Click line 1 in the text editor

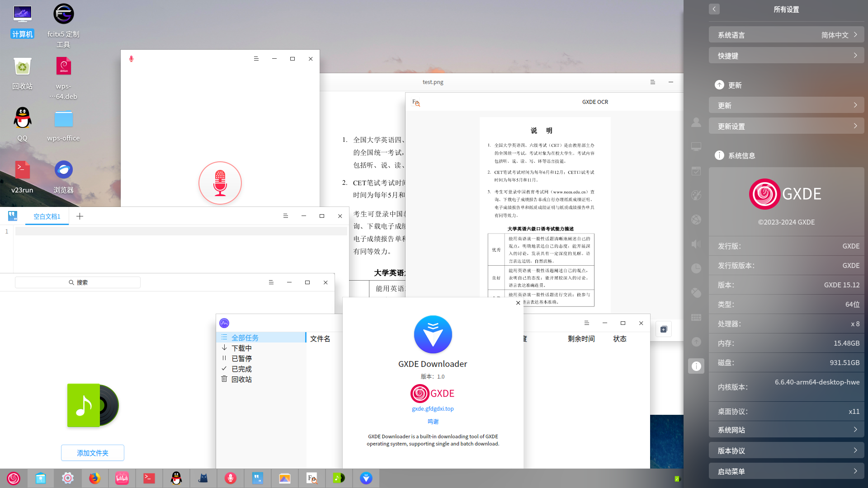tap(181, 231)
